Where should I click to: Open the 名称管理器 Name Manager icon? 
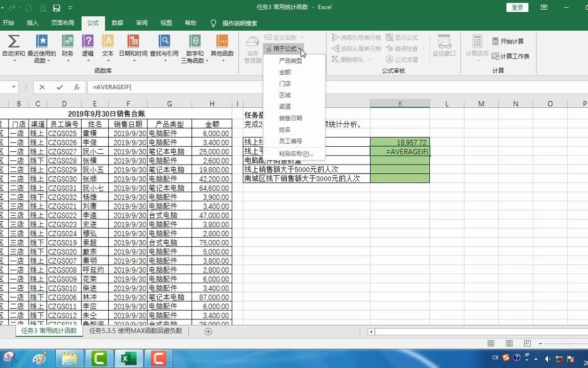(x=252, y=46)
